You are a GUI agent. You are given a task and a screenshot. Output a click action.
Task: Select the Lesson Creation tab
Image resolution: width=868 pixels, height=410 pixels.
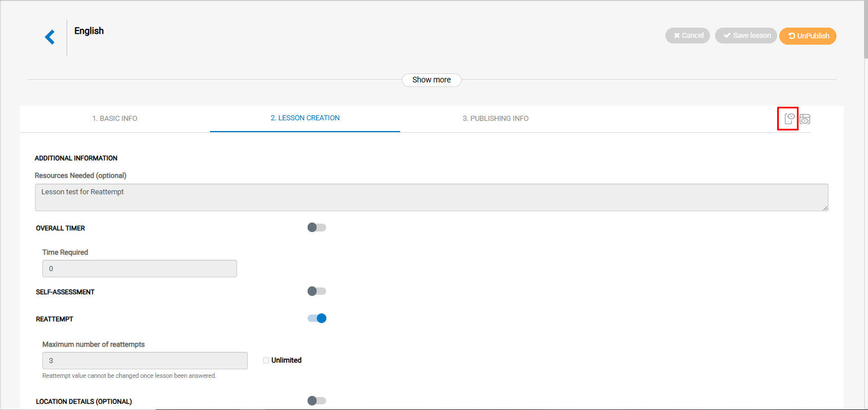pos(305,118)
